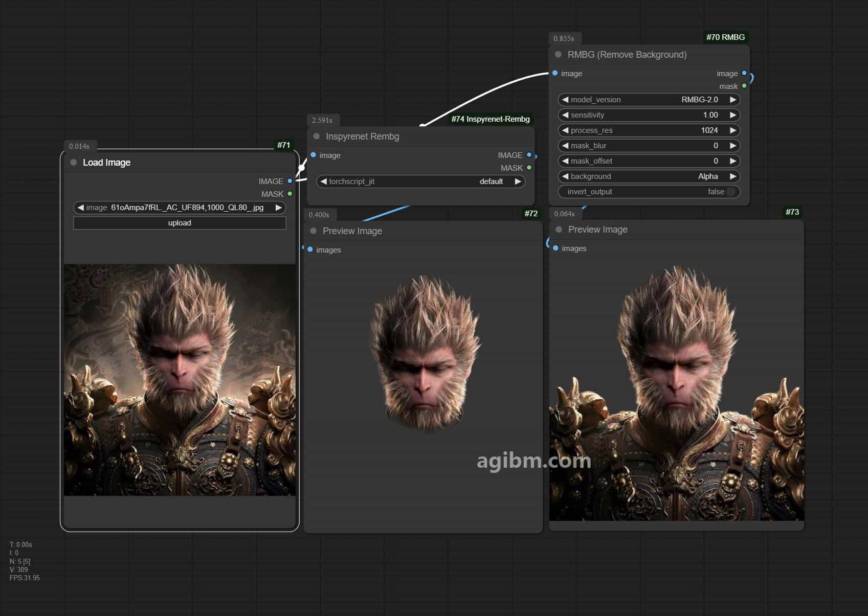Click the process_res 1024 slider field
The height and width of the screenshot is (616, 868).
pyautogui.click(x=649, y=130)
